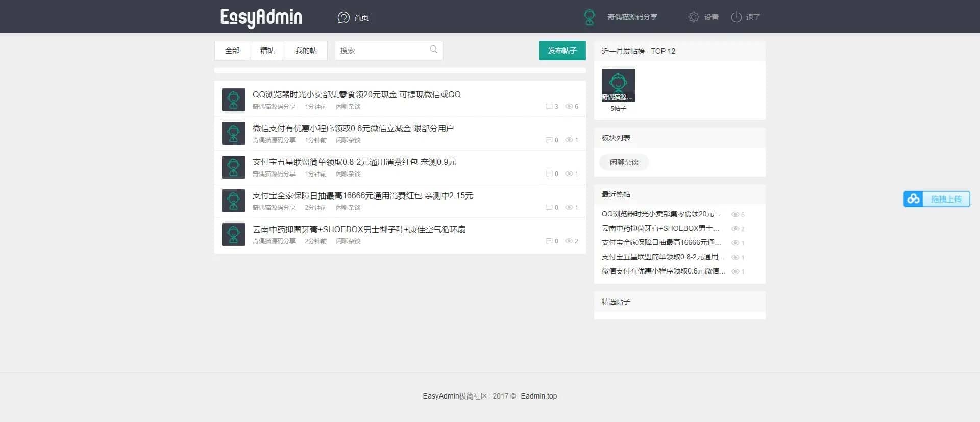The width and height of the screenshot is (980, 422).
Task: Click the power logout icon
Action: coord(736,17)
